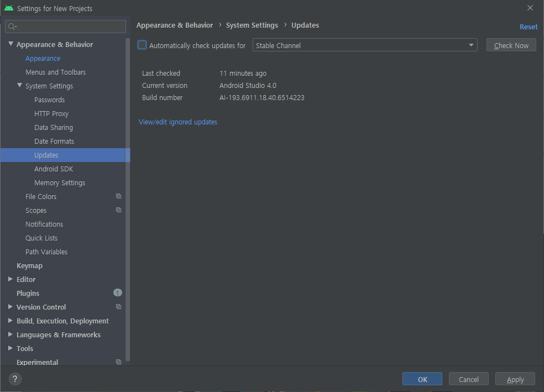Open the Stable Channel dropdown
544x392 pixels.
365,45
